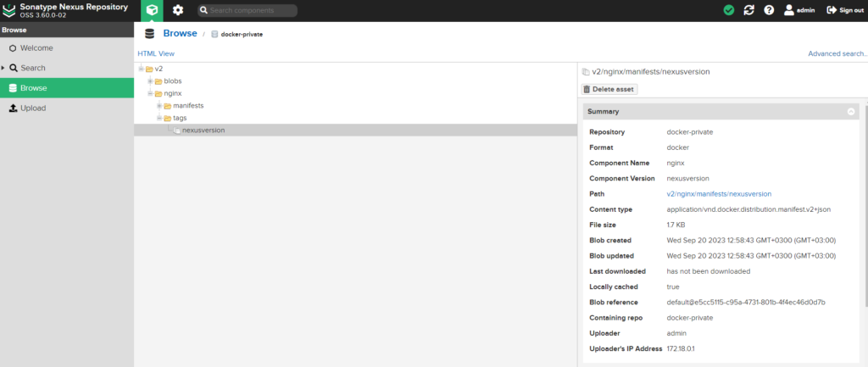Click the Sonatype Nexus Repository logo
Screen dimensions: 868x367
(x=10, y=10)
